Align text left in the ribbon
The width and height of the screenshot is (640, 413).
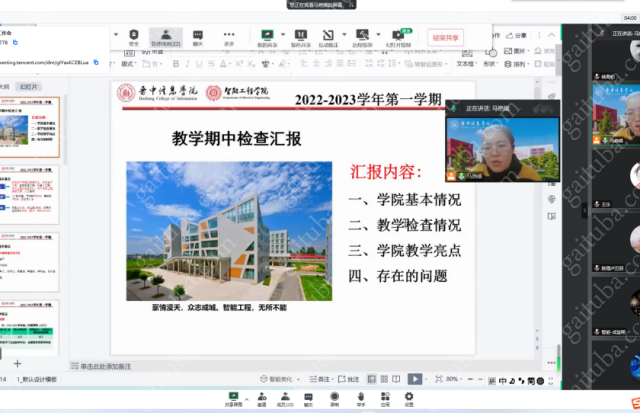point(304,63)
